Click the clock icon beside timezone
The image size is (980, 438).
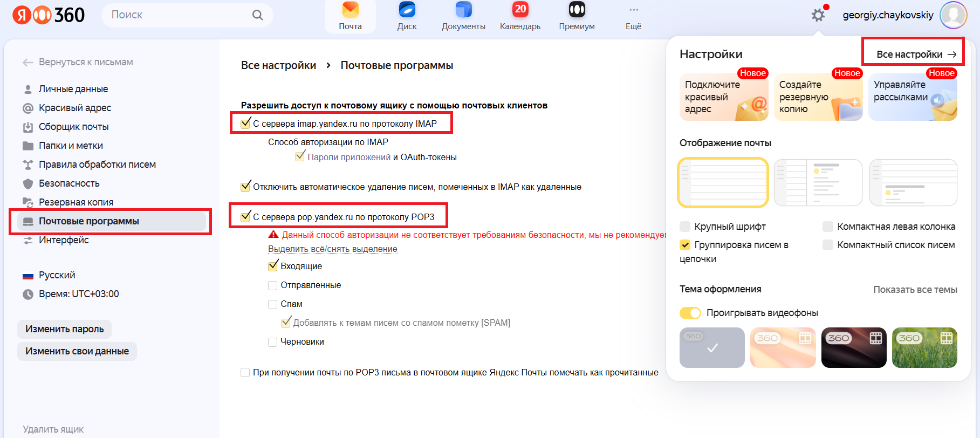click(x=28, y=295)
